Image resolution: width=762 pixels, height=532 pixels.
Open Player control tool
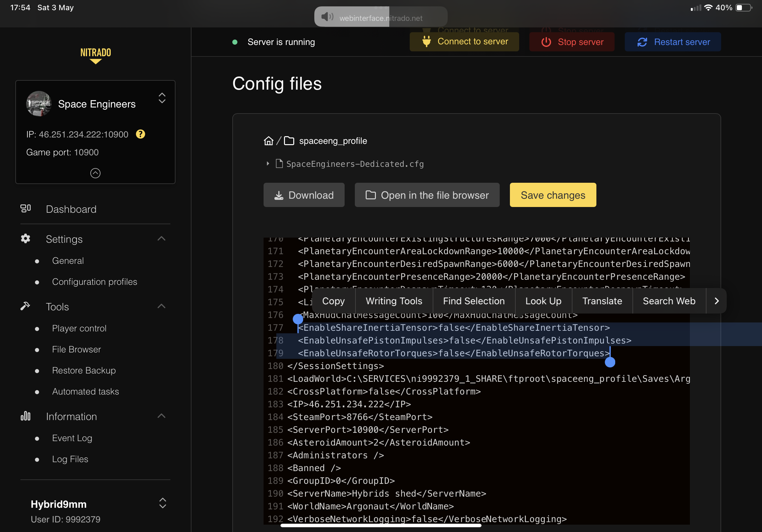[79, 329]
